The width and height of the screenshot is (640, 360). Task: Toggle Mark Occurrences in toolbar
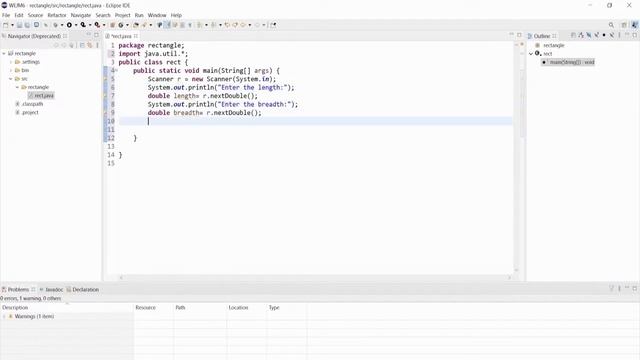click(167, 25)
